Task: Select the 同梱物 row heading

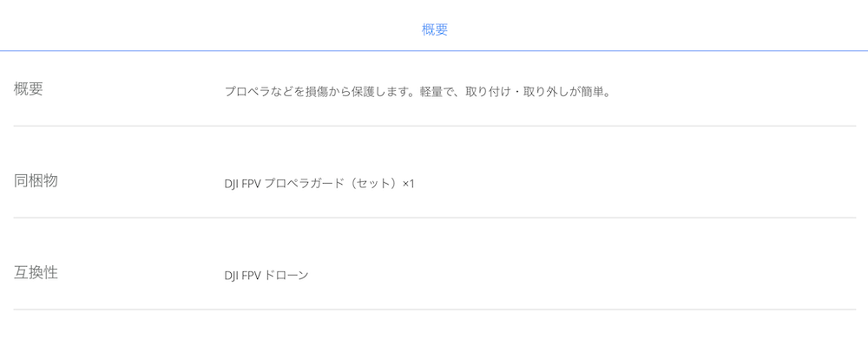Action: 36,180
